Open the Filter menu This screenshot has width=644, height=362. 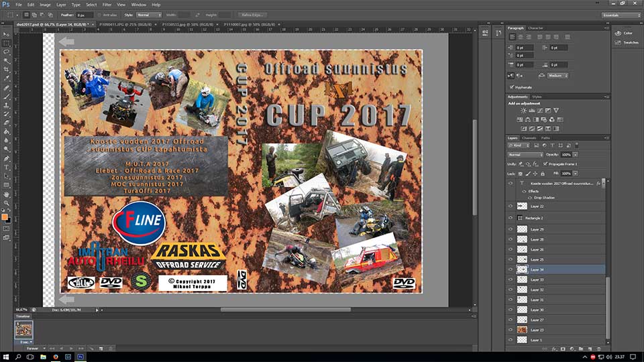pyautogui.click(x=107, y=4)
